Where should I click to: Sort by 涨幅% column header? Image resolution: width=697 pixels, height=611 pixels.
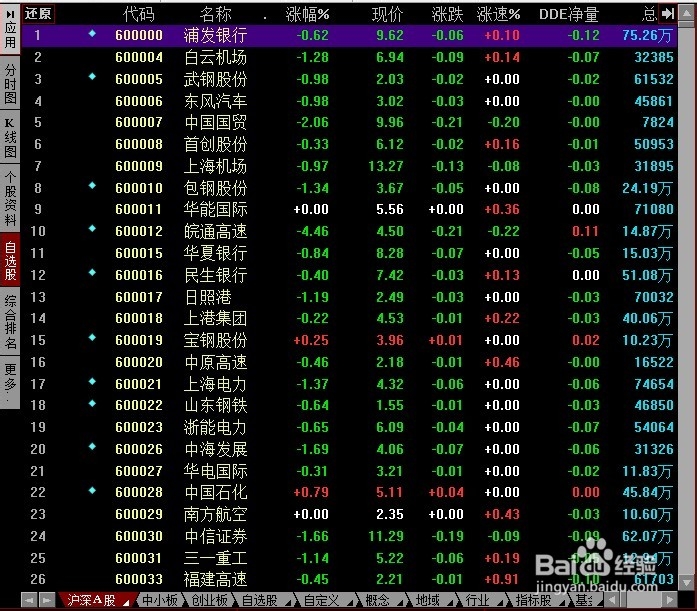(x=307, y=15)
